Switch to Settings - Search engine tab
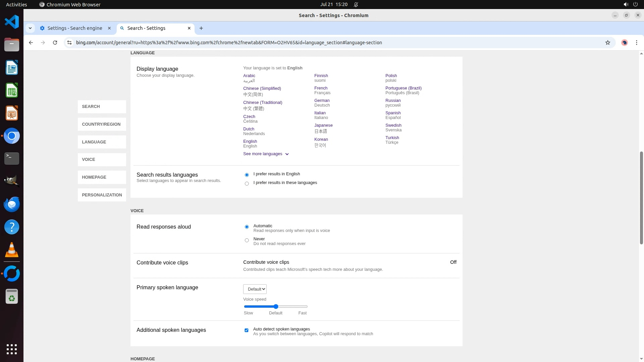Screen dimensions: 644x362 [75, 28]
